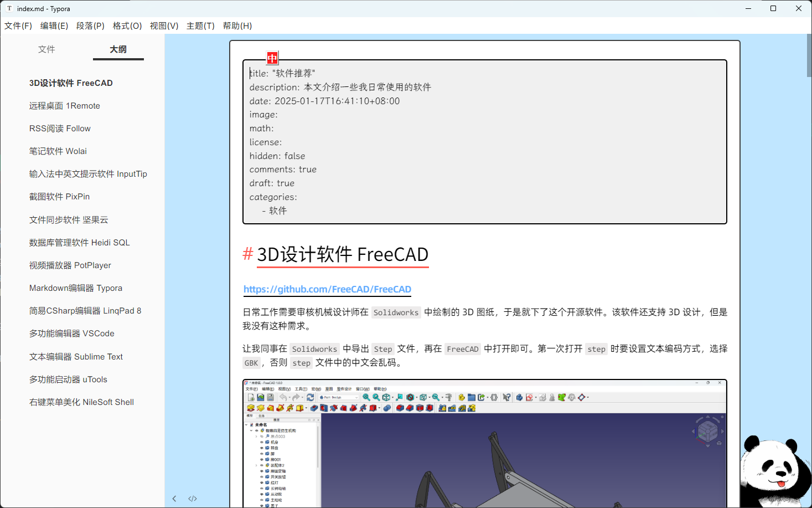Open the 文件(F) menu

click(18, 25)
